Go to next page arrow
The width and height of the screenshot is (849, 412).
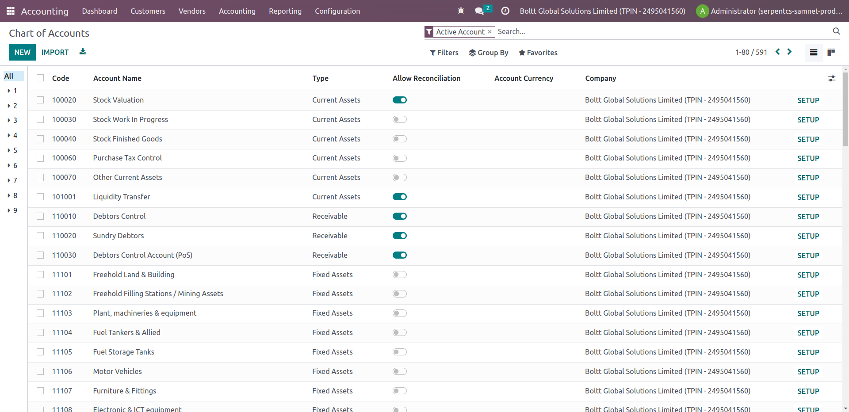(x=789, y=52)
